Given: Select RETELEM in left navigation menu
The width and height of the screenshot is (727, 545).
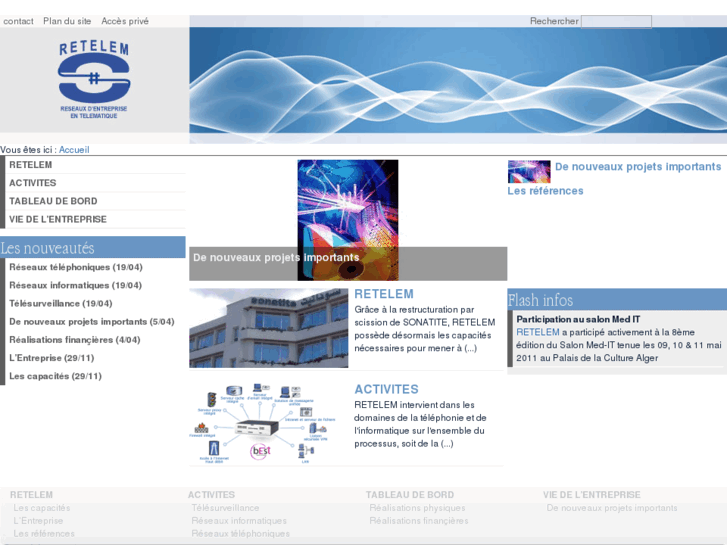Looking at the screenshot, I should 31,165.
